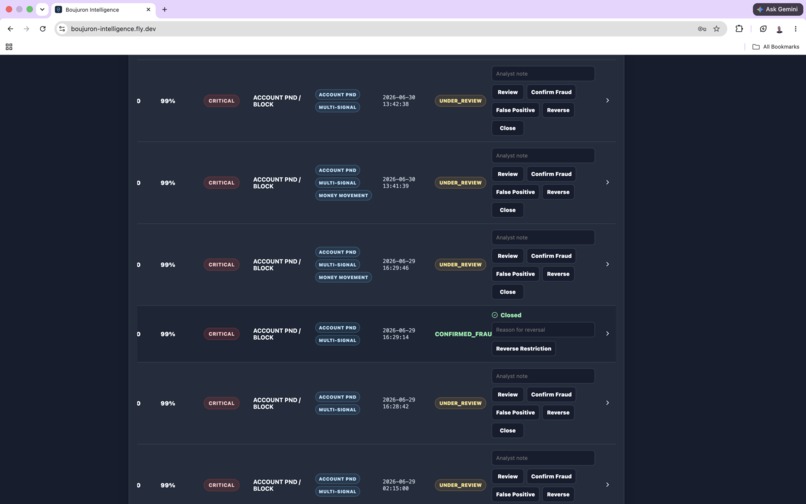The height and width of the screenshot is (504, 806).
Task: Close the 13:41:39 alert
Action: (x=507, y=210)
